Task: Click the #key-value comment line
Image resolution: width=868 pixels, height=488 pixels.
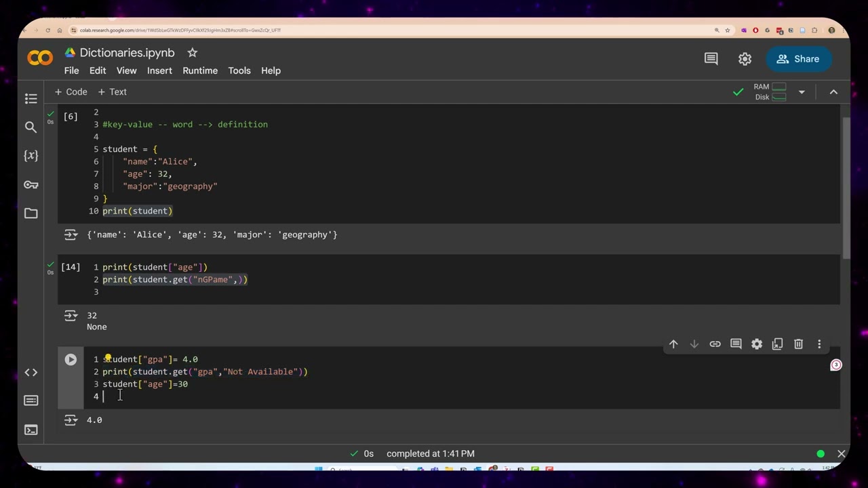Action: 185,125
